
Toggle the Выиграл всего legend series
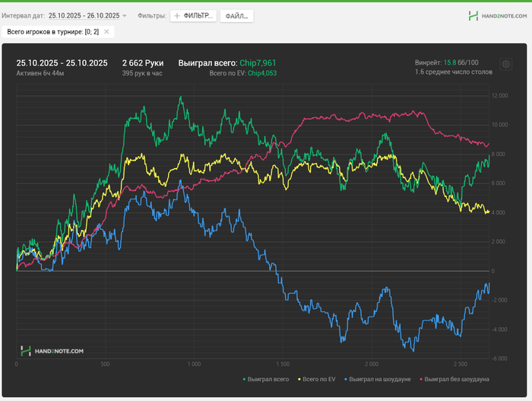[266, 379]
